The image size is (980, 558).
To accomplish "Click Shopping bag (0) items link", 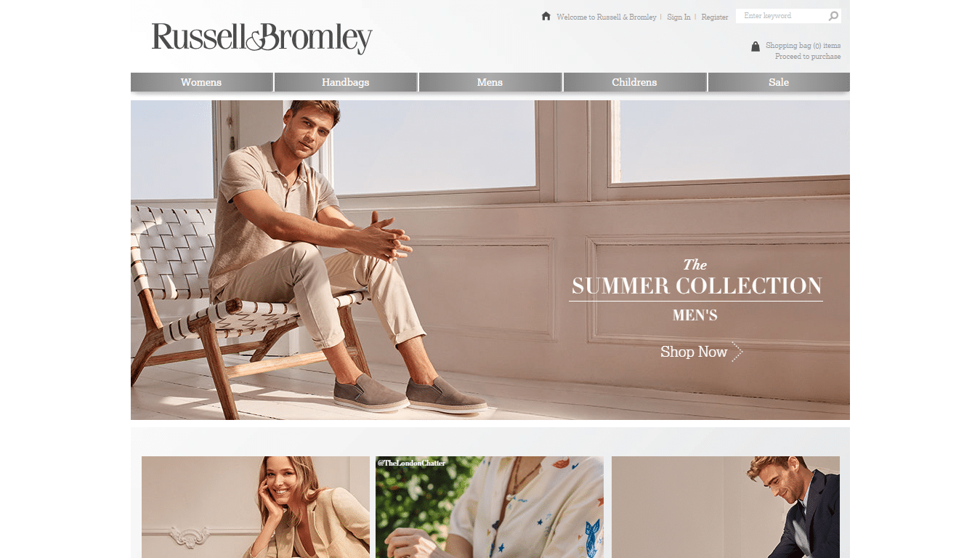I will [x=803, y=45].
